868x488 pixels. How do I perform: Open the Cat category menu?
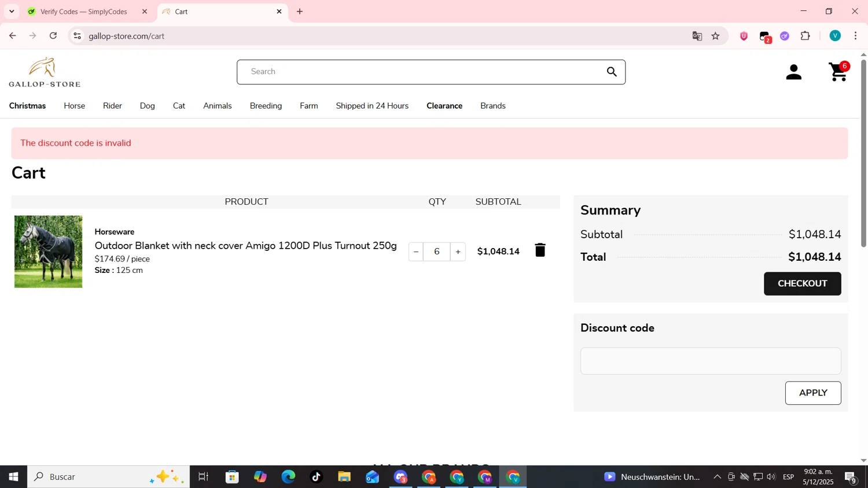[x=179, y=106]
